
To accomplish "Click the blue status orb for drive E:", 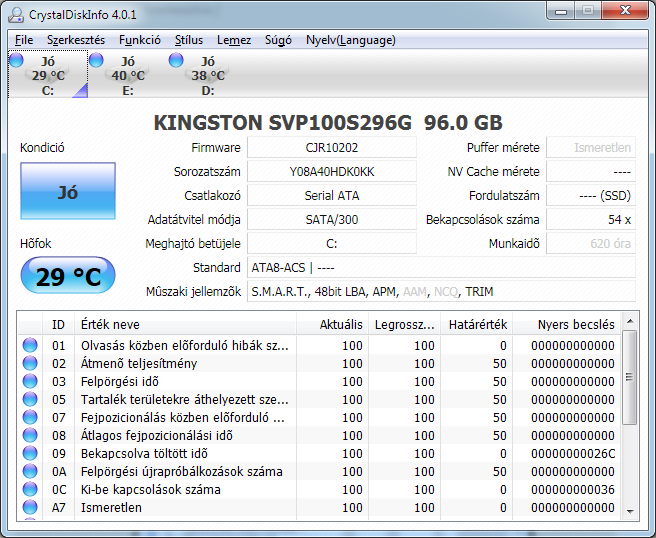I will click(96, 61).
